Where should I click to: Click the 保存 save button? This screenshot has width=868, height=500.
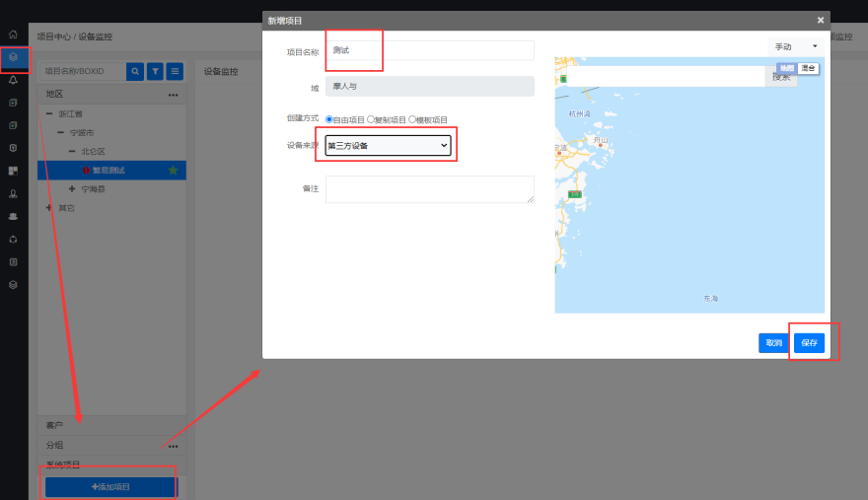[809, 343]
